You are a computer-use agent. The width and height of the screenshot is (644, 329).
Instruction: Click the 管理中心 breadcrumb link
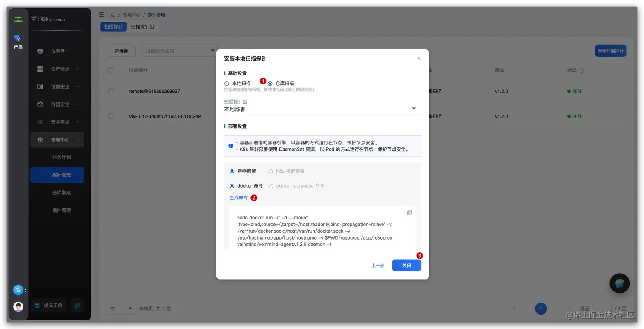click(x=132, y=15)
